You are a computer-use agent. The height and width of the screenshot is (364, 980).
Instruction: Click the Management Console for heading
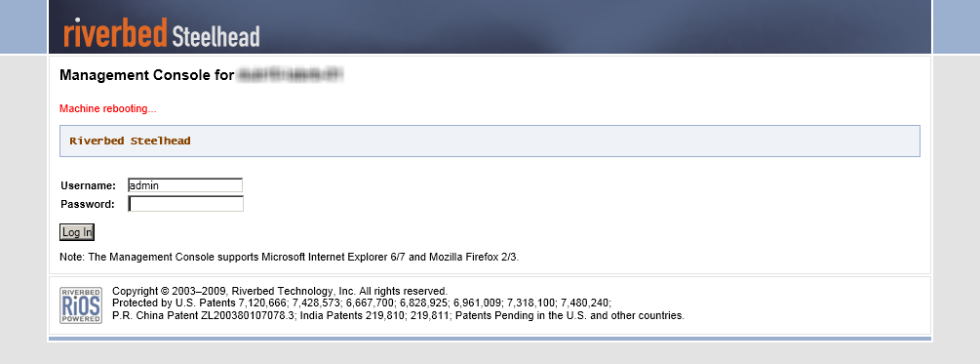[x=147, y=76]
